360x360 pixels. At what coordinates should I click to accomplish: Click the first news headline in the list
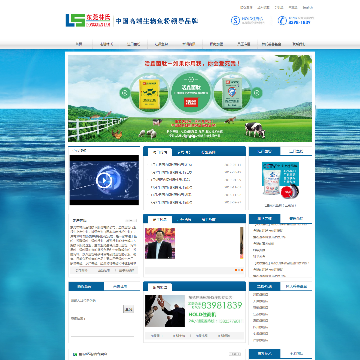pos(171,165)
